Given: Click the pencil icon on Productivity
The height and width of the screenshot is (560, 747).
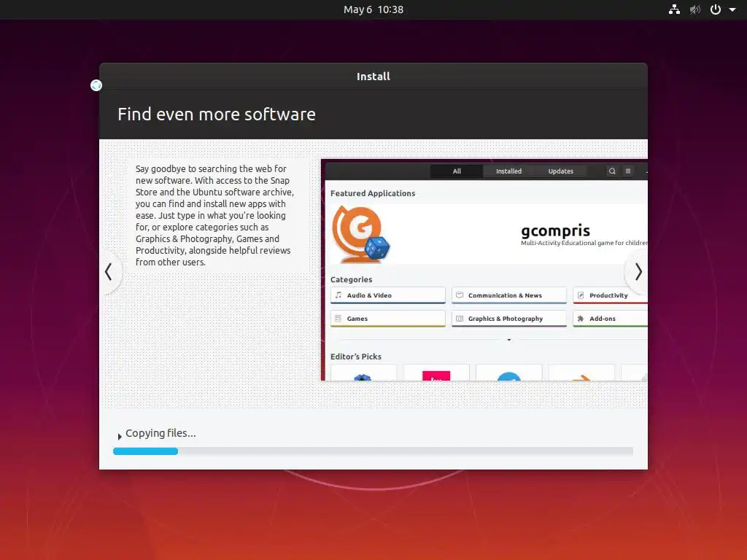Looking at the screenshot, I should point(581,295).
